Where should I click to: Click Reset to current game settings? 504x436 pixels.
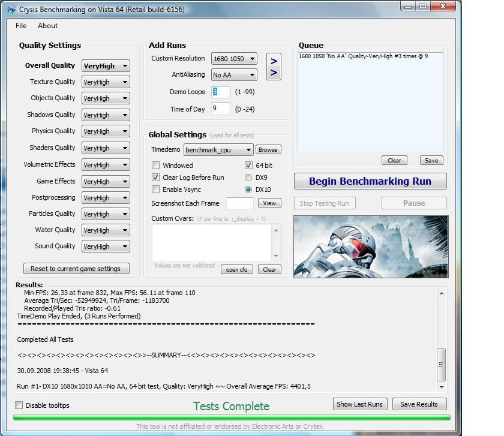tap(77, 269)
